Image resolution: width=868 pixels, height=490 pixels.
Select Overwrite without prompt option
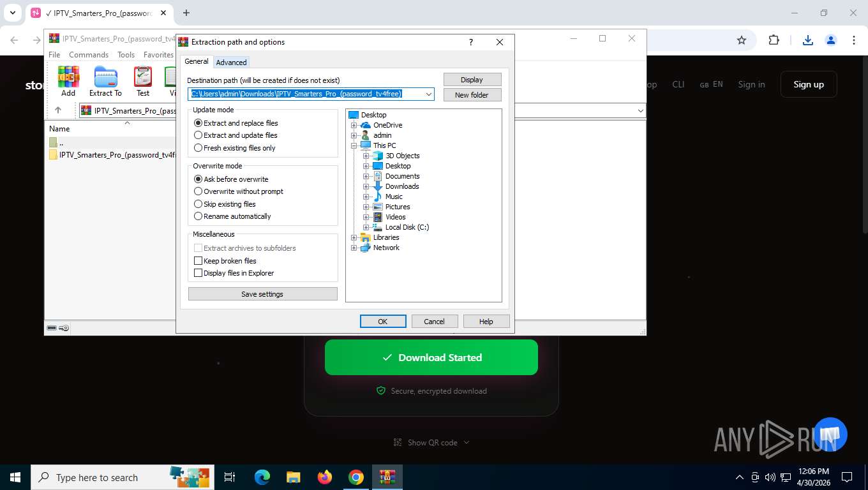tap(239, 191)
